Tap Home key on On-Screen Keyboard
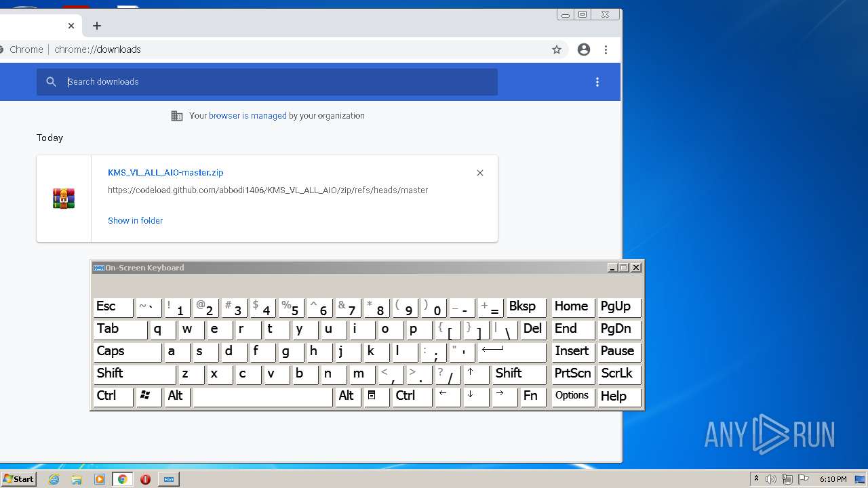 pos(573,308)
